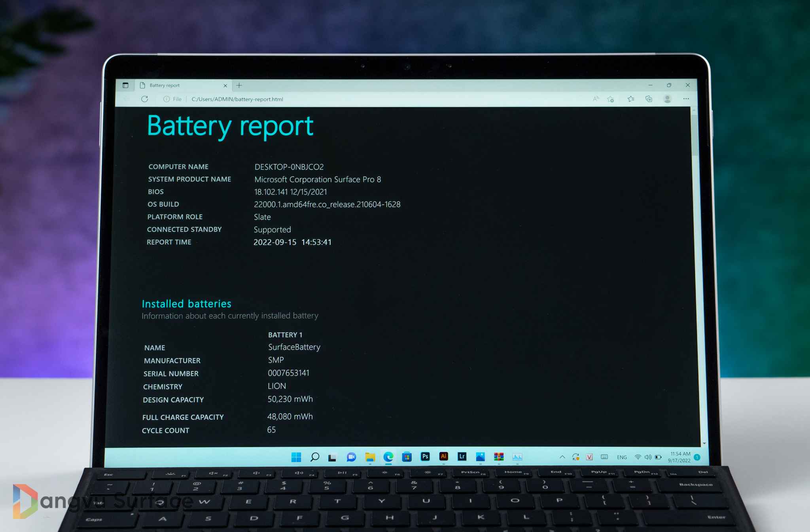Select cycle count value 65
Image resolution: width=810 pixels, height=532 pixels.
[x=271, y=430]
